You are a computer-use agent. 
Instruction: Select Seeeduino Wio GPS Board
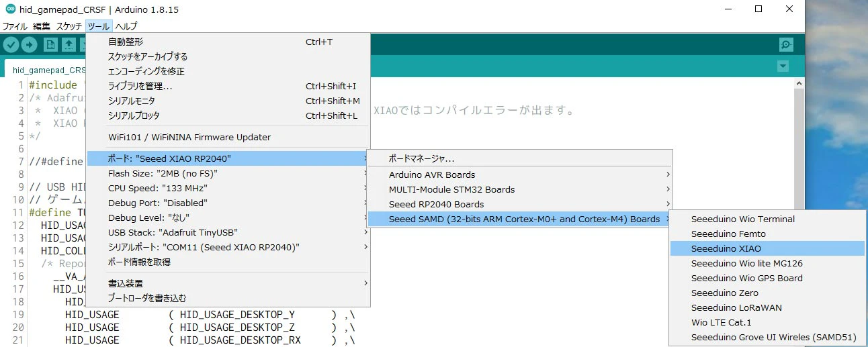tap(767, 278)
